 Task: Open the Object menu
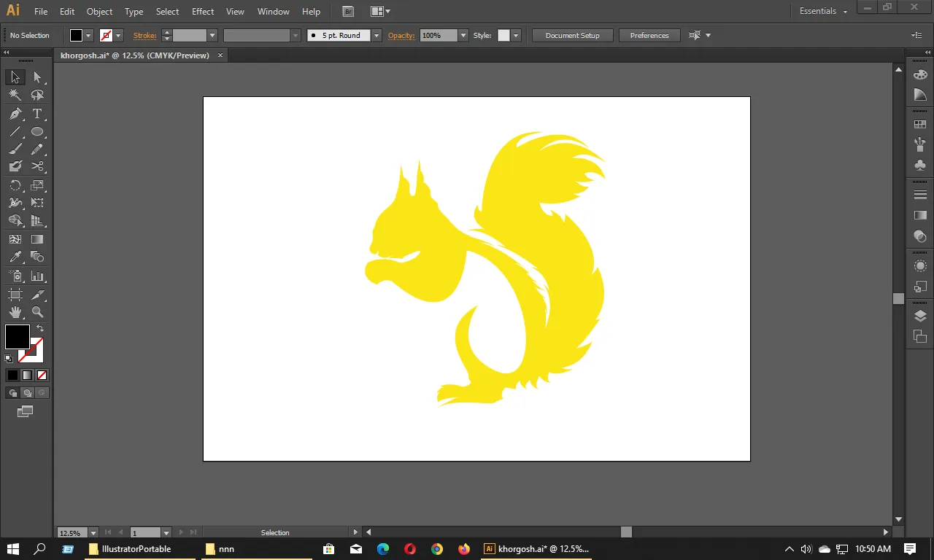click(99, 12)
